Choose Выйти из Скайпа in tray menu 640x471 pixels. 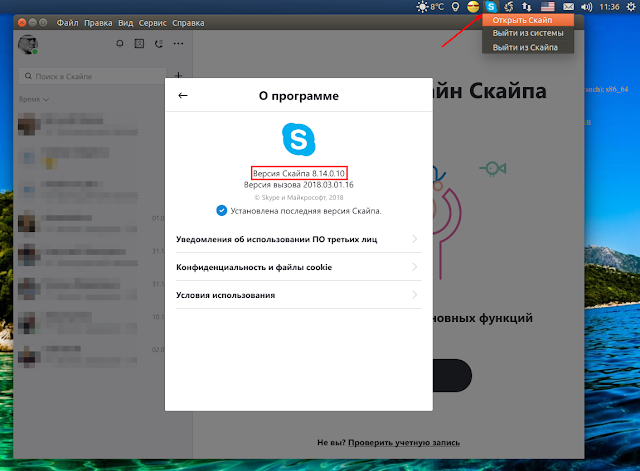point(528,47)
